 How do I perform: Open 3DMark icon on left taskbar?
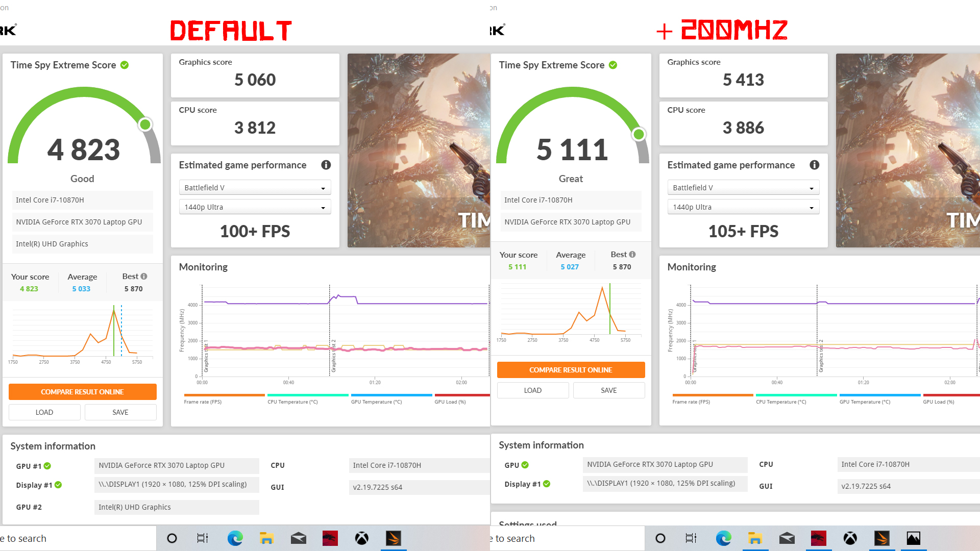click(x=394, y=538)
